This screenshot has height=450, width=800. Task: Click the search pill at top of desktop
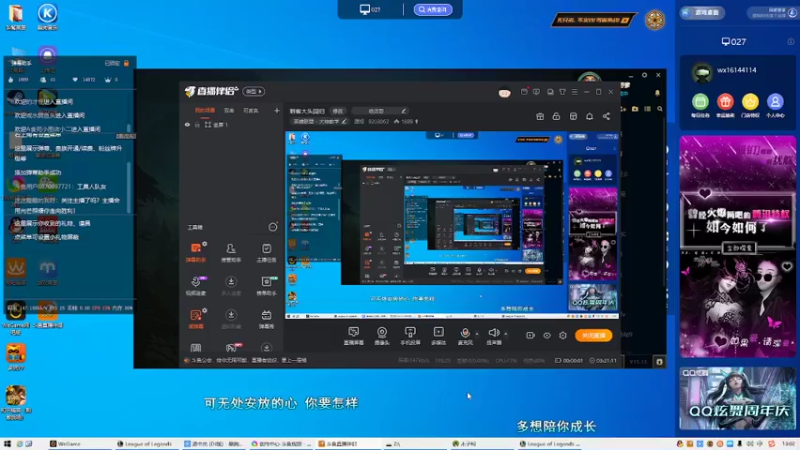[433, 9]
